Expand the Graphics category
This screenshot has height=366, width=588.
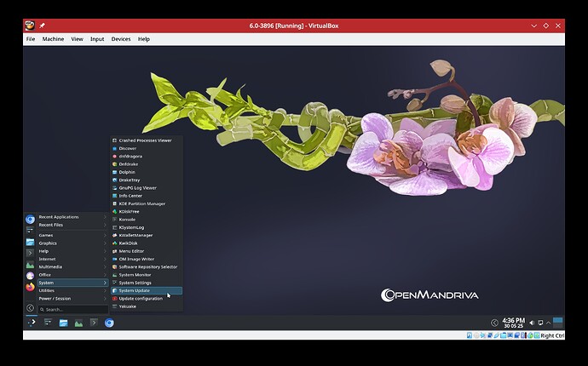point(72,243)
